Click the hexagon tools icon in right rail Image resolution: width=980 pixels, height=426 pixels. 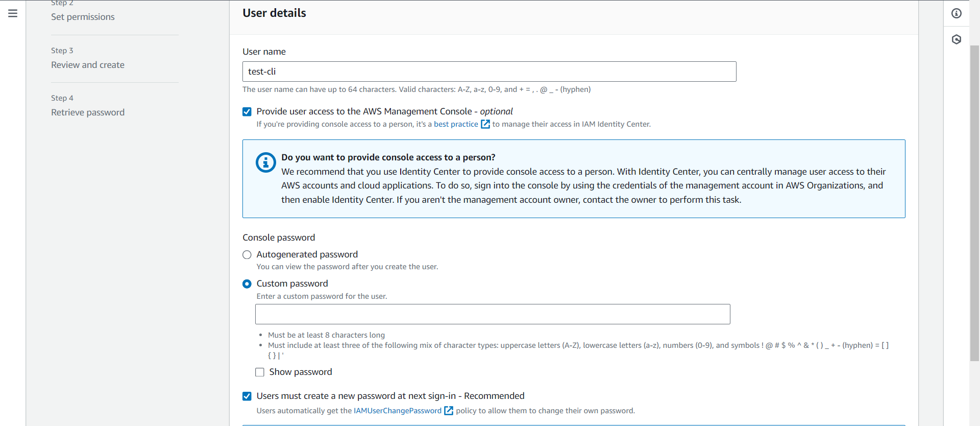[957, 39]
